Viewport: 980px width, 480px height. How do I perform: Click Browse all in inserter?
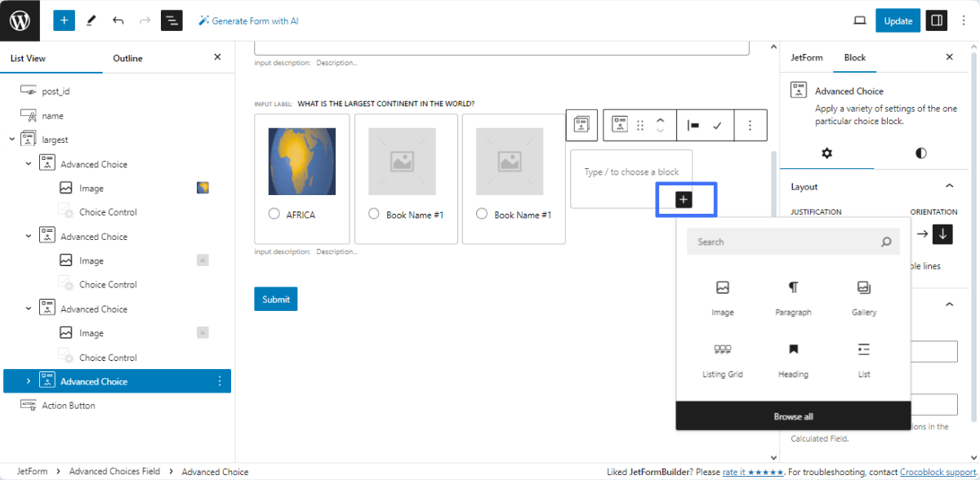(x=793, y=416)
